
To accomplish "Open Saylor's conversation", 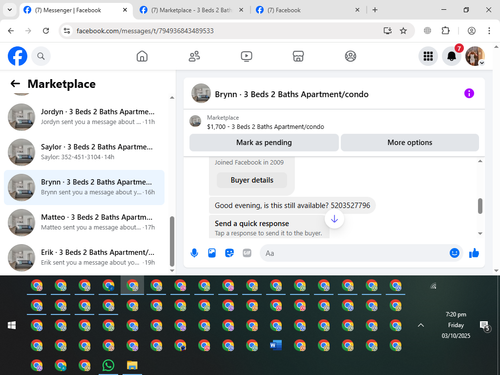I will click(84, 152).
